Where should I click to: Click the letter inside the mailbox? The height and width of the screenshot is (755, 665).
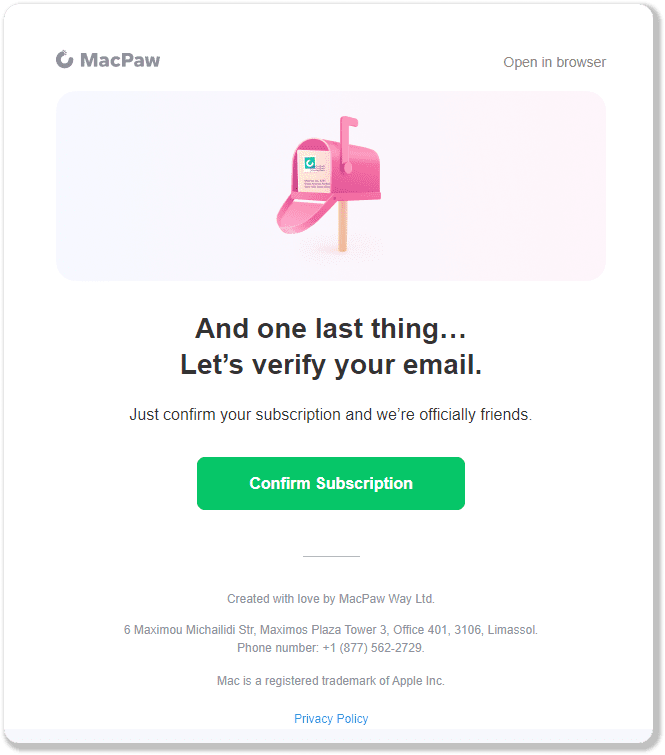[320, 171]
